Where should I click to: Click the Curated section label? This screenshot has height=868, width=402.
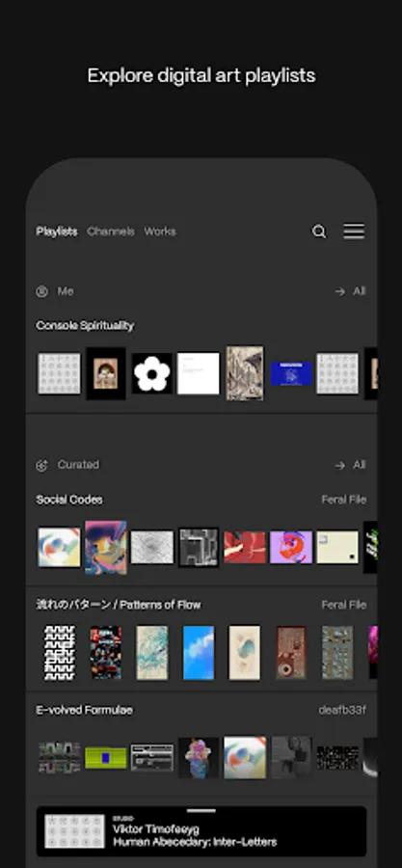coord(78,465)
